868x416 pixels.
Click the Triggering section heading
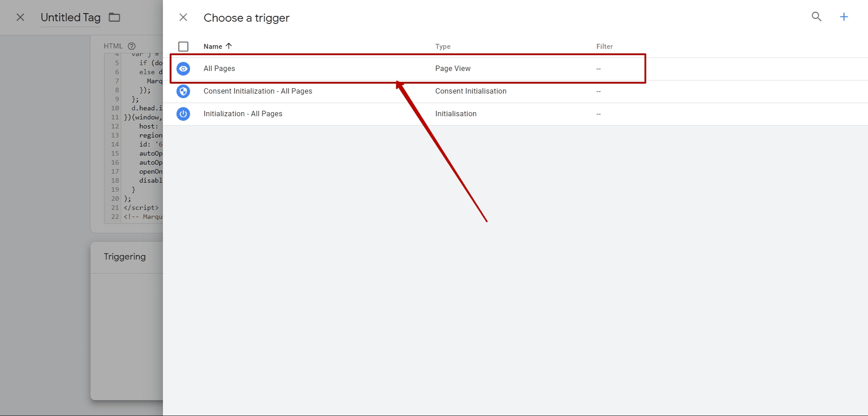point(125,257)
